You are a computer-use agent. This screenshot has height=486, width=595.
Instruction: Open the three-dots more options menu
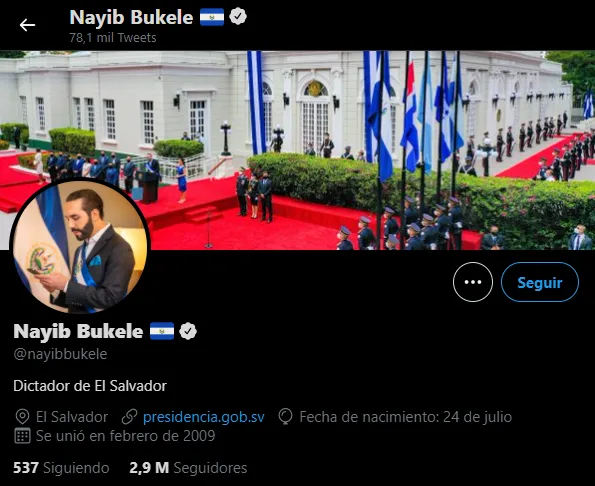pos(473,282)
